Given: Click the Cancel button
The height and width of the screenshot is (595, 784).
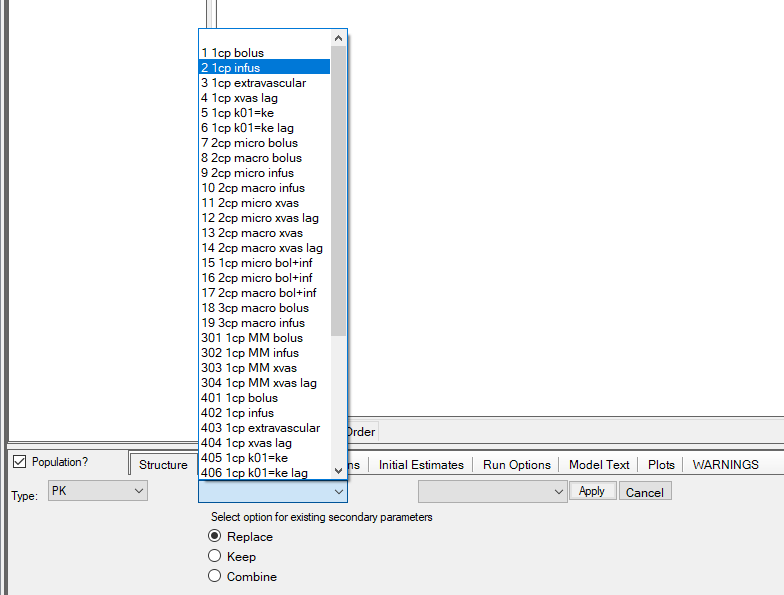Looking at the screenshot, I should (645, 492).
